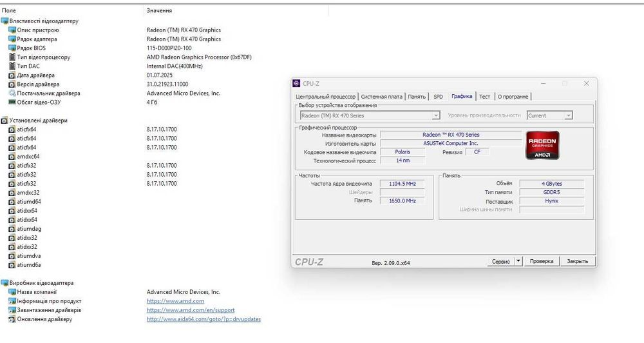This screenshot has height=343, width=644.
Task: Click the icon next to 'Оновлення драйверу'
Action: (x=12, y=319)
